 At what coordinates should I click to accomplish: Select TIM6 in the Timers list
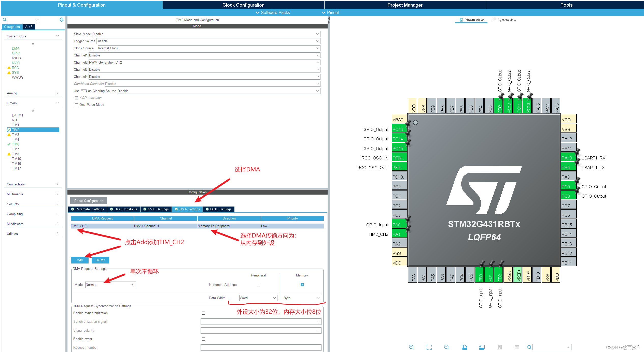(15, 144)
